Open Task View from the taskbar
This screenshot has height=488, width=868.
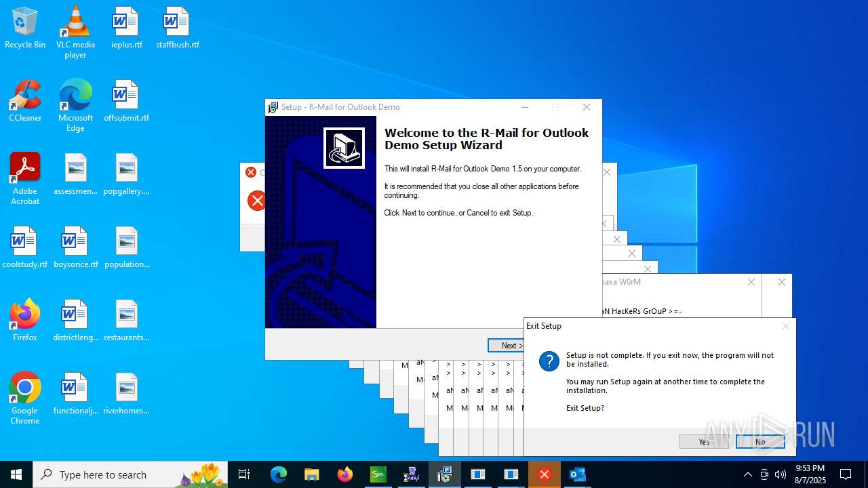(x=244, y=474)
